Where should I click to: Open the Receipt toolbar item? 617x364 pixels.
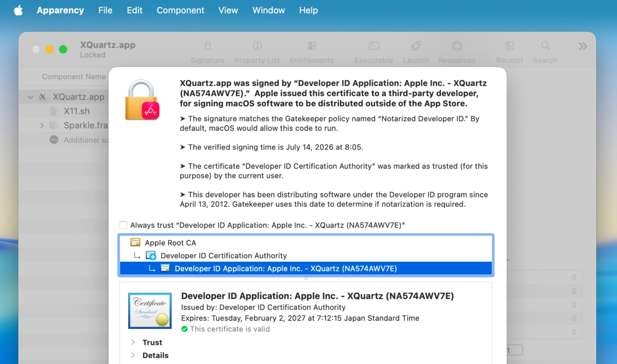coord(510,53)
